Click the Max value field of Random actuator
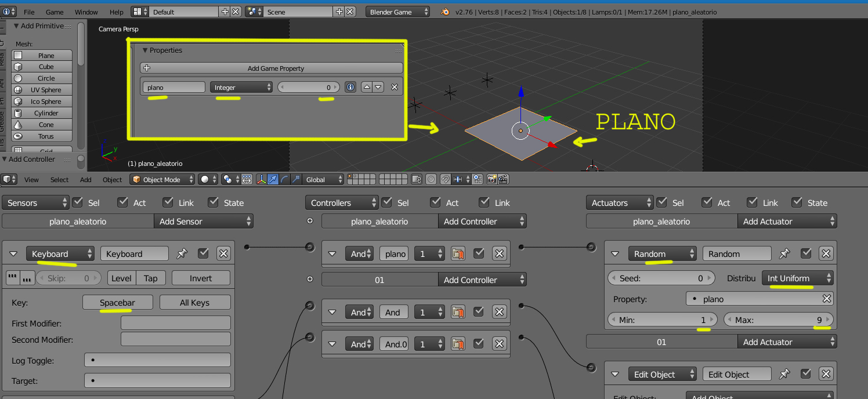Screen dimensions: 868x399 pyautogui.click(x=779, y=320)
